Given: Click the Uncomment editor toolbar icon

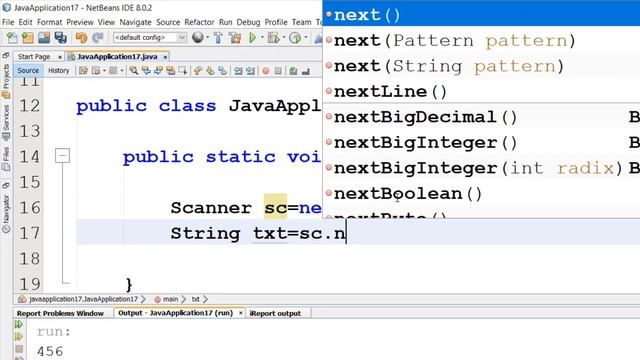Looking at the screenshot, I should coord(306,71).
